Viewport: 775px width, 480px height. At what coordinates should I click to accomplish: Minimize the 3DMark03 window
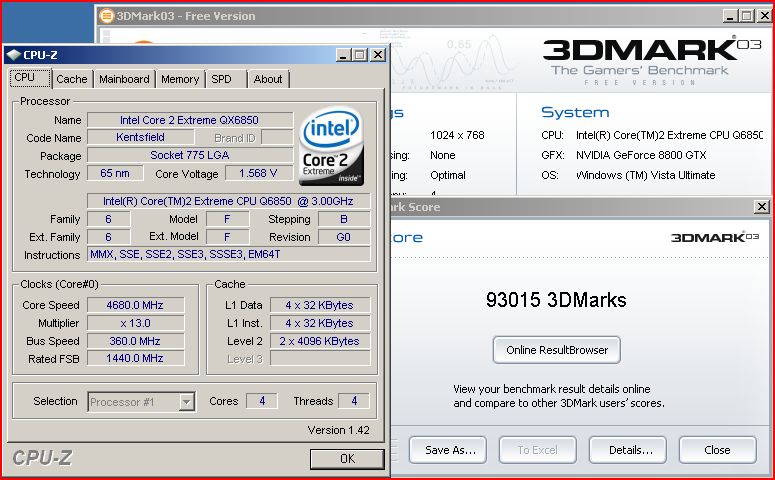click(x=731, y=16)
